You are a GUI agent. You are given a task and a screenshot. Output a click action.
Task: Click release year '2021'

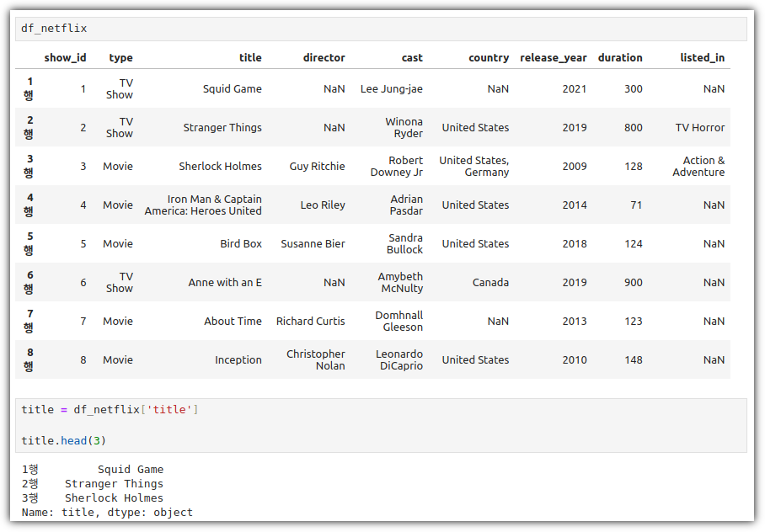(x=575, y=88)
